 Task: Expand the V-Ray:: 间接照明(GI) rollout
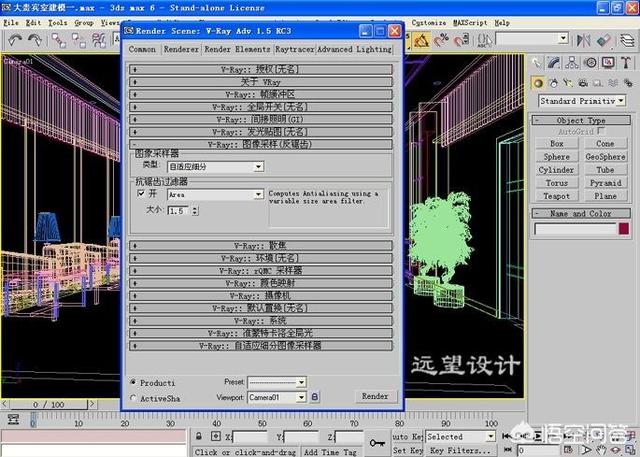261,120
